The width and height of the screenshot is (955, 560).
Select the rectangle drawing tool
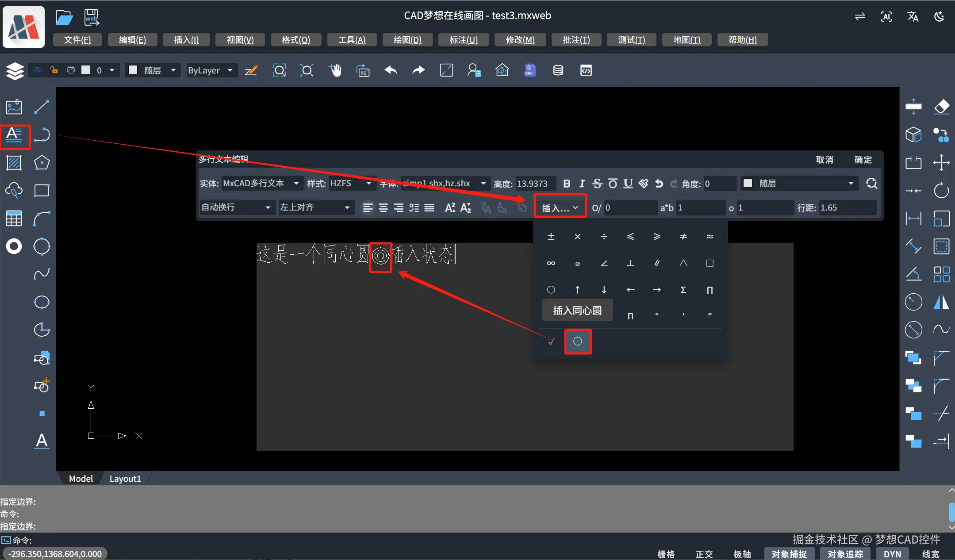pyautogui.click(x=42, y=190)
